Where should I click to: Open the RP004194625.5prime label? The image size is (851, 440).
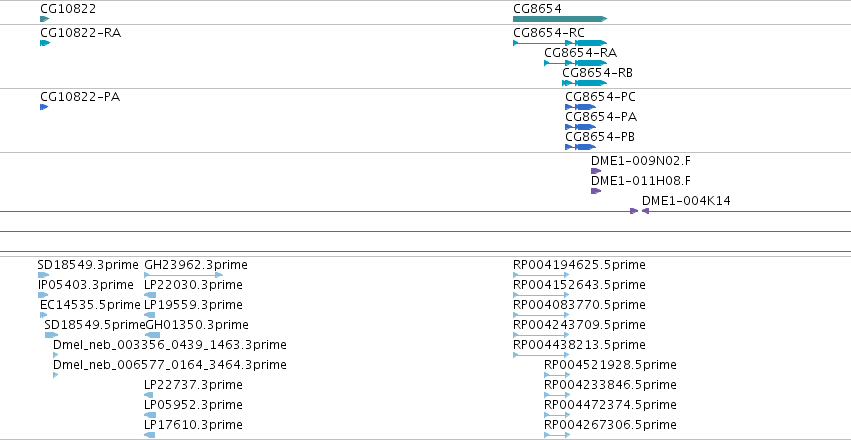[579, 265]
